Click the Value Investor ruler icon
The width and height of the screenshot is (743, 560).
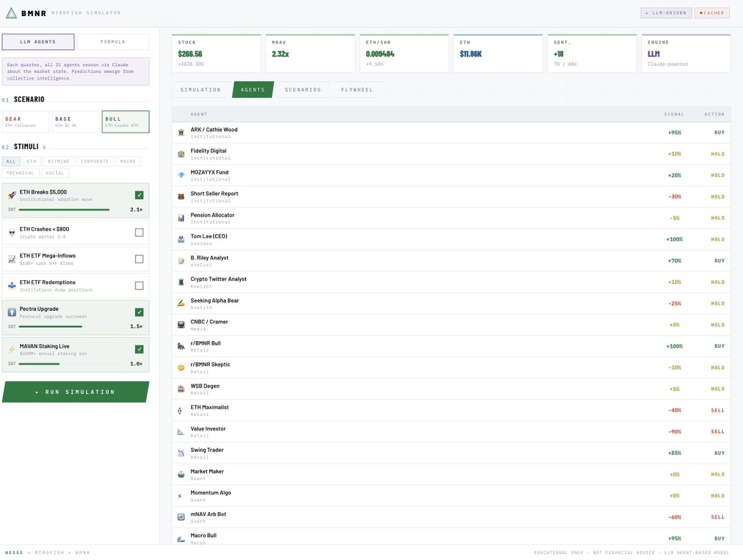181,431
